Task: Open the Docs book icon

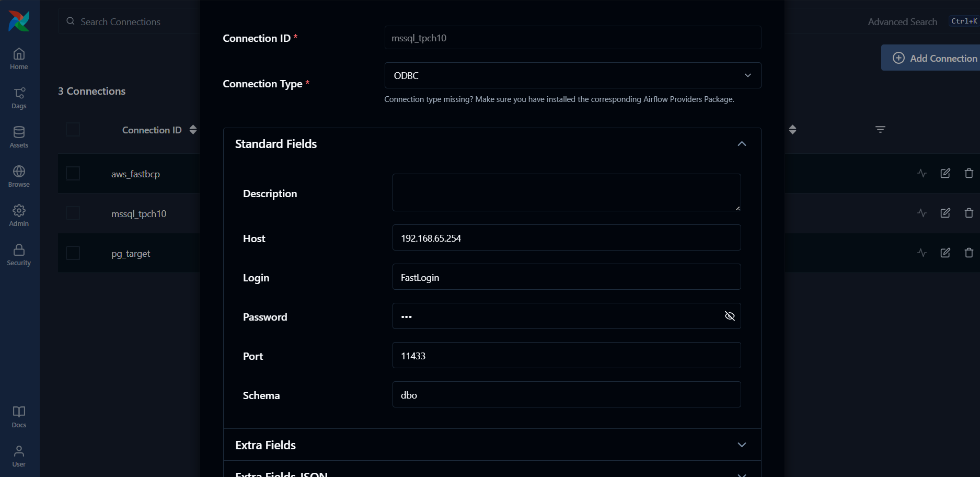Action: (x=19, y=417)
